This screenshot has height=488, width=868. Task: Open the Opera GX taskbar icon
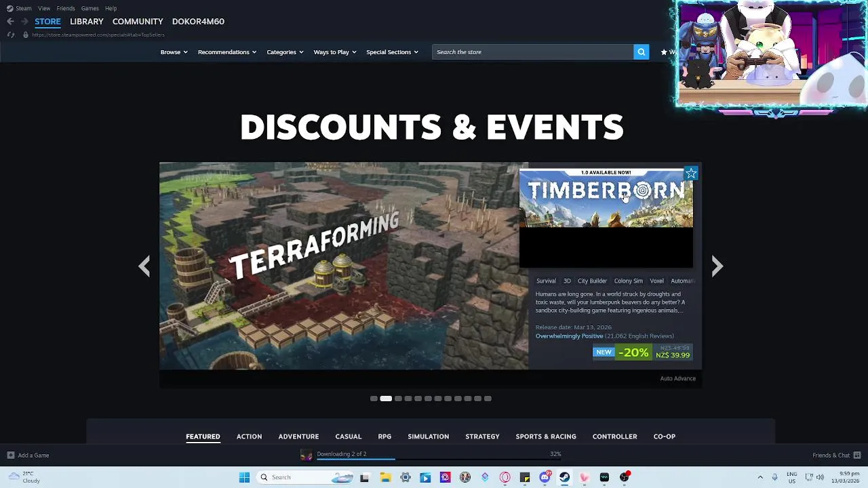(505, 477)
